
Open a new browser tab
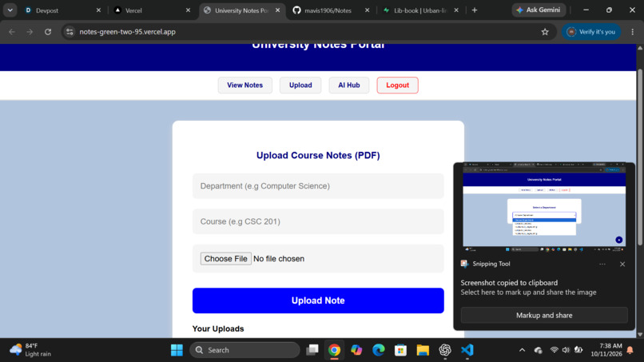475,10
